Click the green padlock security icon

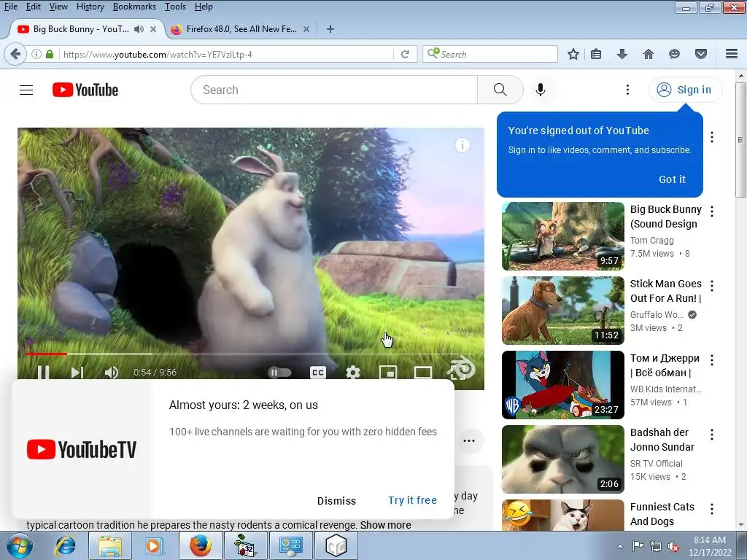tap(50, 54)
